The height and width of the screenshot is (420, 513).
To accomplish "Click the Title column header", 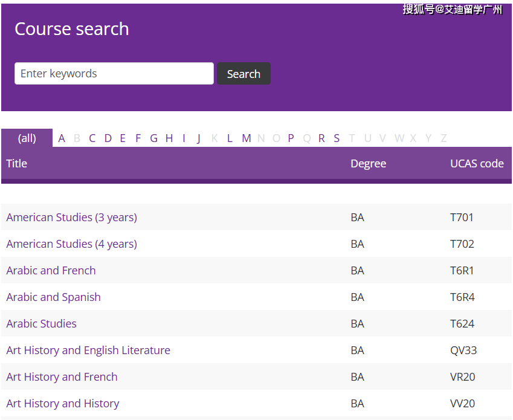I will tap(17, 164).
